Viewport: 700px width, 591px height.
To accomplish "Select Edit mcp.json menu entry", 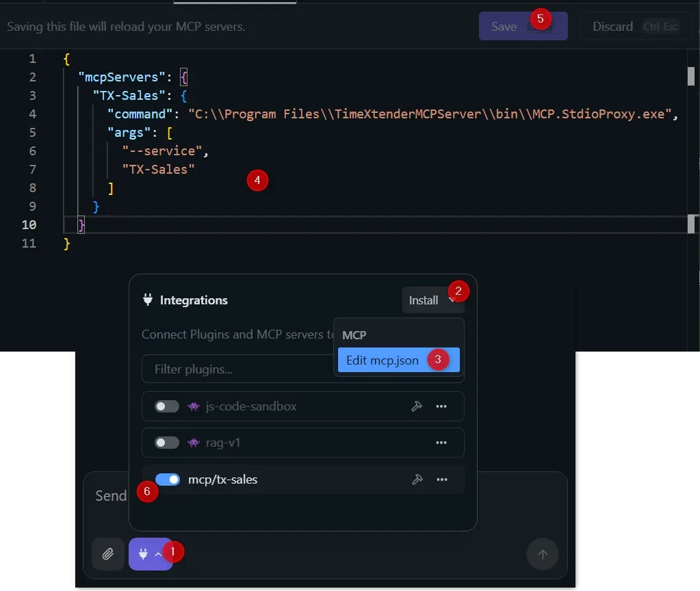I will click(398, 360).
